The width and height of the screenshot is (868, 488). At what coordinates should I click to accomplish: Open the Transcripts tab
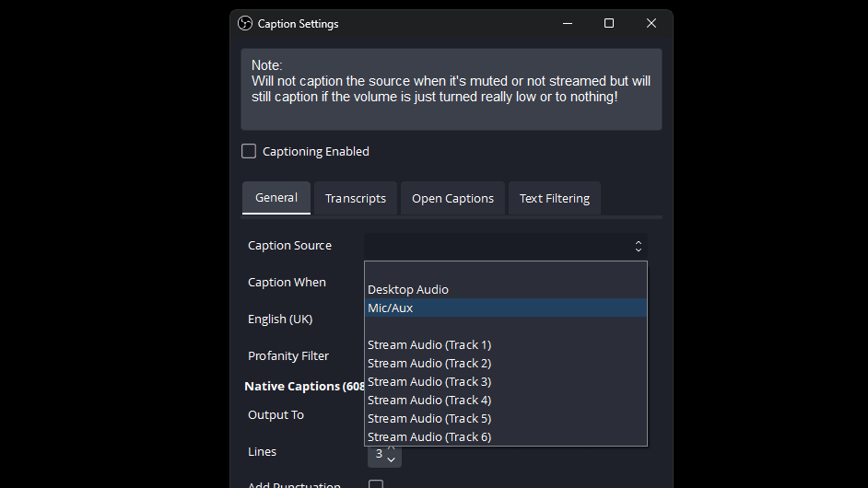tap(356, 199)
